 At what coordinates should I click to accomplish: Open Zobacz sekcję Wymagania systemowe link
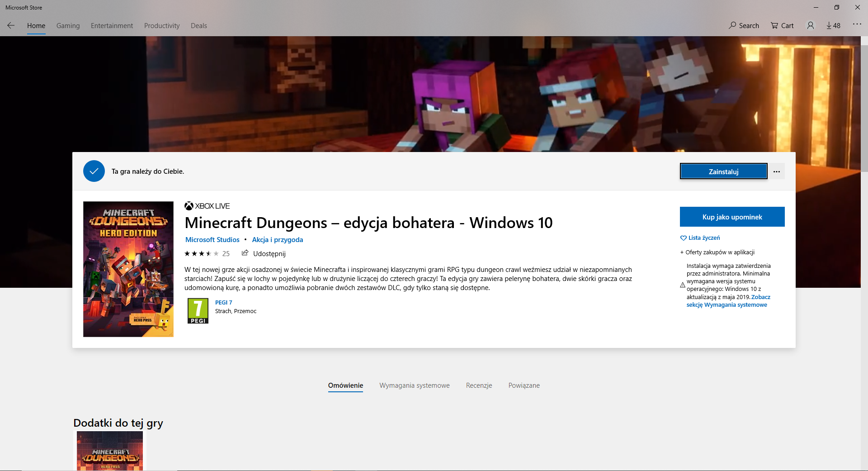point(728,301)
